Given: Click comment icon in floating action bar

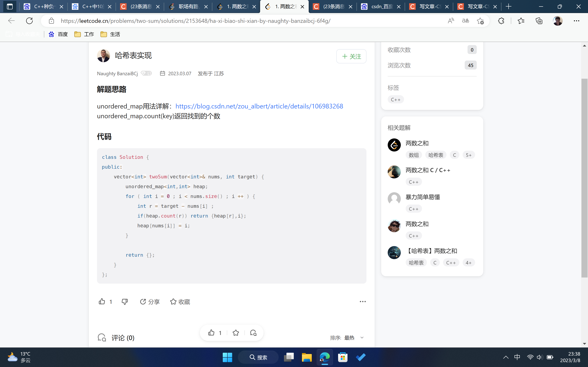Looking at the screenshot, I should [253, 333].
